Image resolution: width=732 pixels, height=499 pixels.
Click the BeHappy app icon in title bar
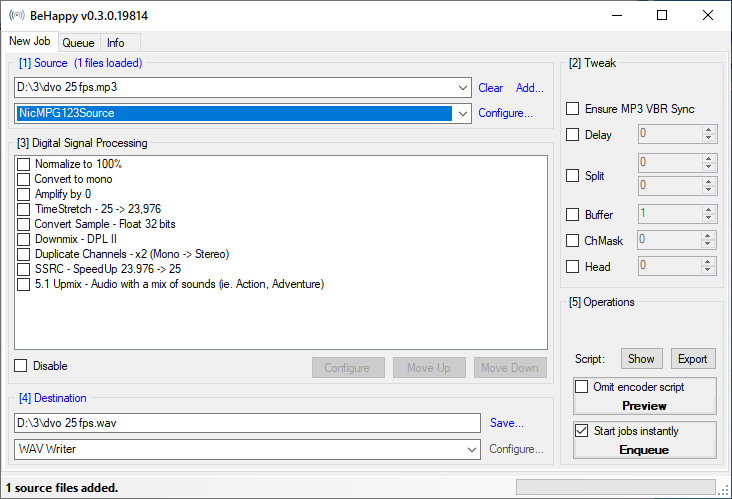point(16,15)
